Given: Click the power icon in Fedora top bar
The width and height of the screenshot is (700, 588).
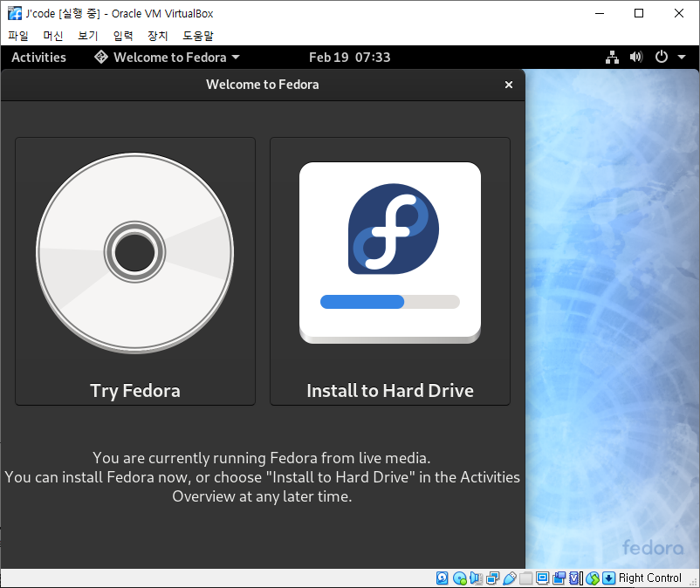Looking at the screenshot, I should click(662, 57).
